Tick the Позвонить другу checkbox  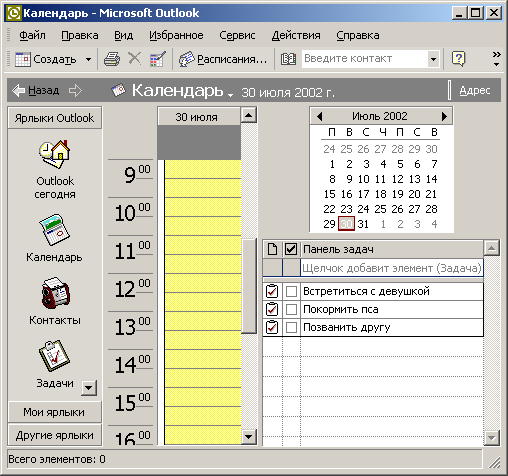[x=291, y=328]
